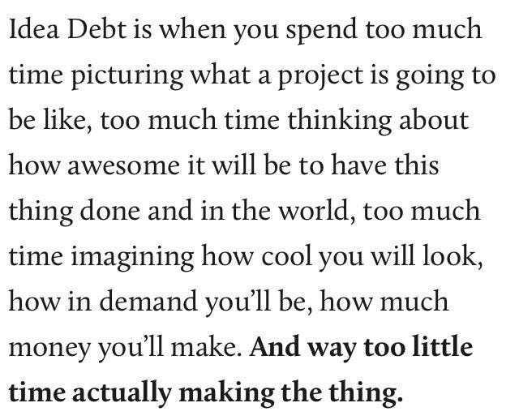Click the word 'picturing'

pyautogui.click(x=127, y=75)
